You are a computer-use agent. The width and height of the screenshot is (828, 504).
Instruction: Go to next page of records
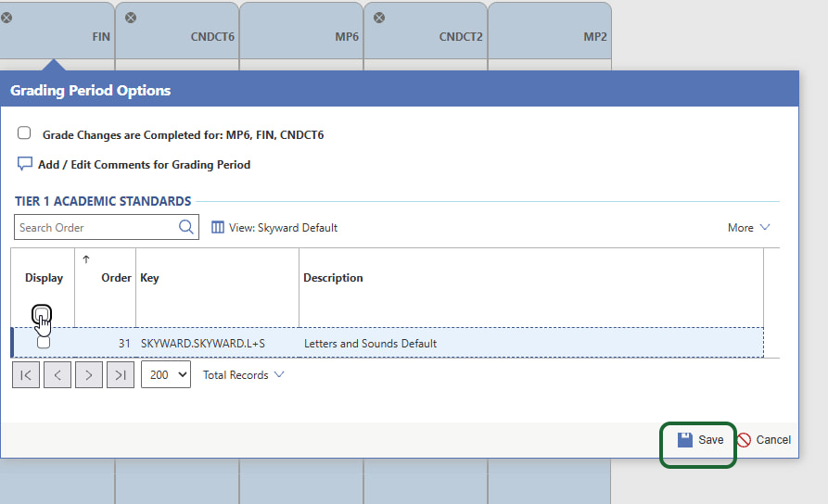pyautogui.click(x=89, y=374)
